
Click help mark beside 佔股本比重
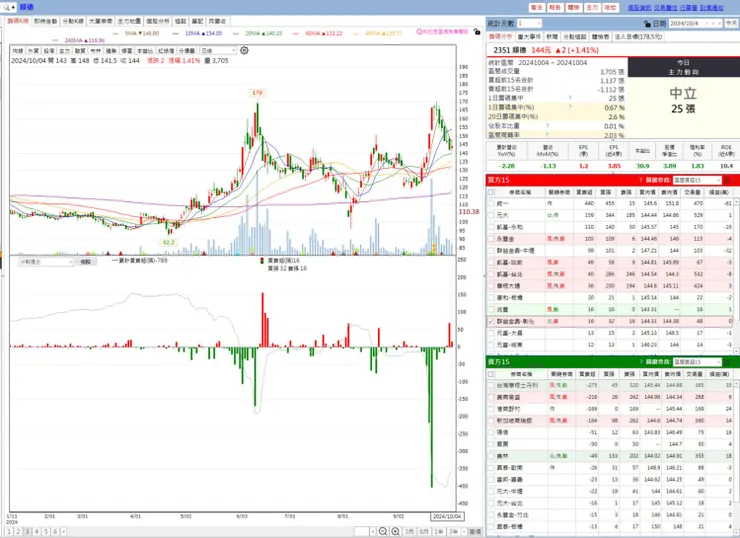pos(547,126)
